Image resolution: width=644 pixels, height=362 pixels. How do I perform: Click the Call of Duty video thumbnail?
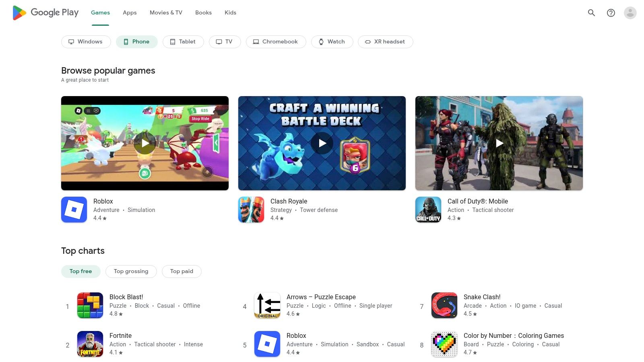click(x=499, y=143)
